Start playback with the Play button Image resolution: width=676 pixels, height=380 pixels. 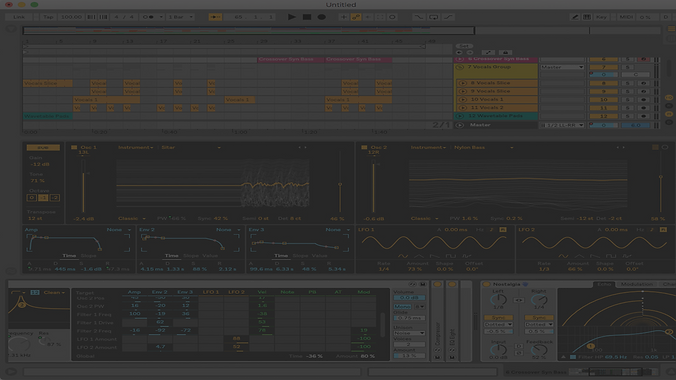click(292, 17)
